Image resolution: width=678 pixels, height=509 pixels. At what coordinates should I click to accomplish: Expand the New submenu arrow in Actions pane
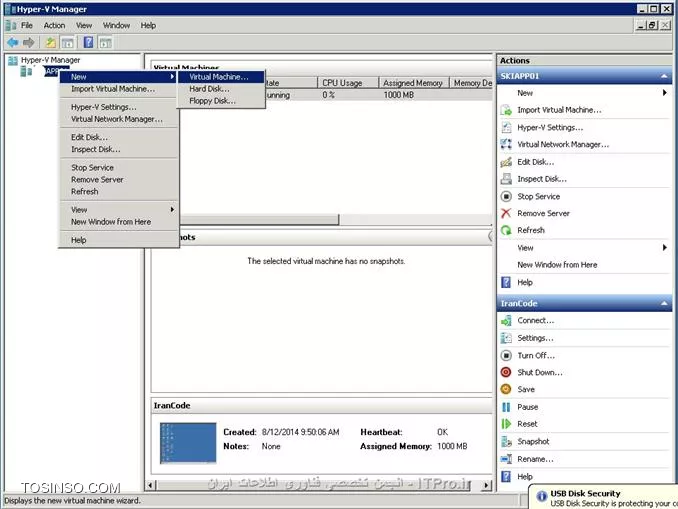point(665,93)
